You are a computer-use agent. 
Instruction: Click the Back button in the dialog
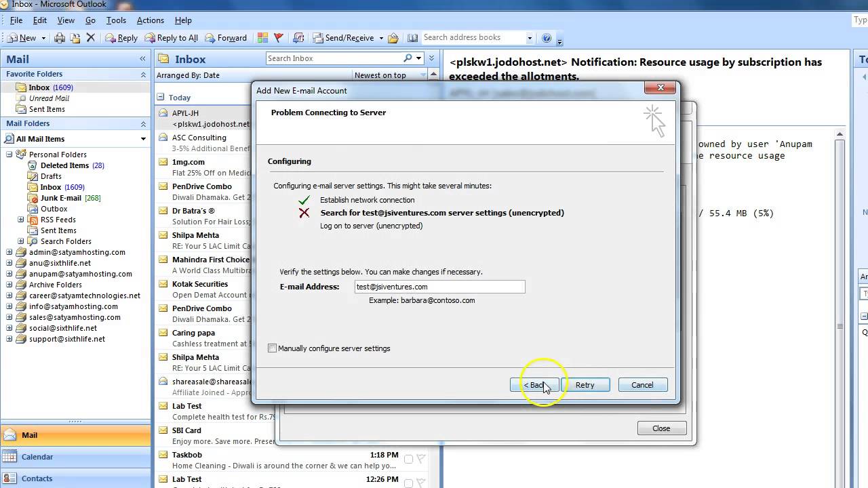click(534, 385)
